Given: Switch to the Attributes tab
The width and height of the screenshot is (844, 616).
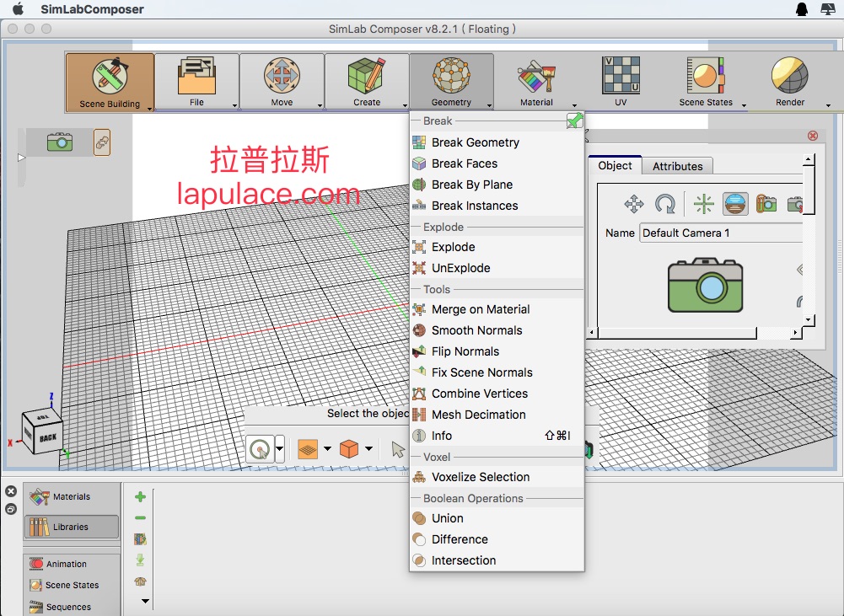Looking at the screenshot, I should click(677, 166).
